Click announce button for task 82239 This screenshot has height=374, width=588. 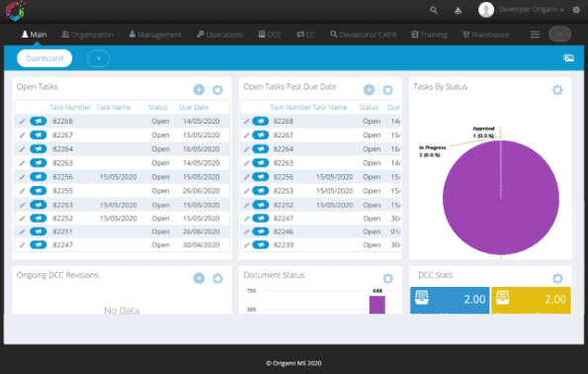(x=261, y=244)
